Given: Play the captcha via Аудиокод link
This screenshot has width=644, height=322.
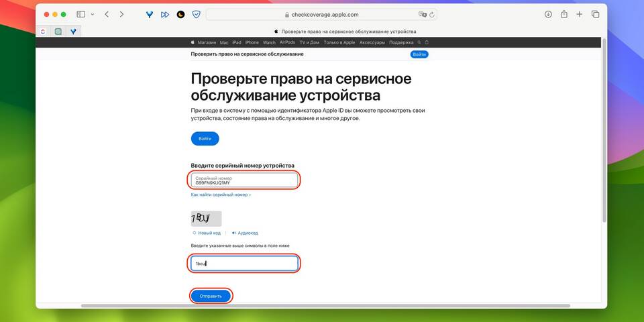Looking at the screenshot, I should coord(245,233).
